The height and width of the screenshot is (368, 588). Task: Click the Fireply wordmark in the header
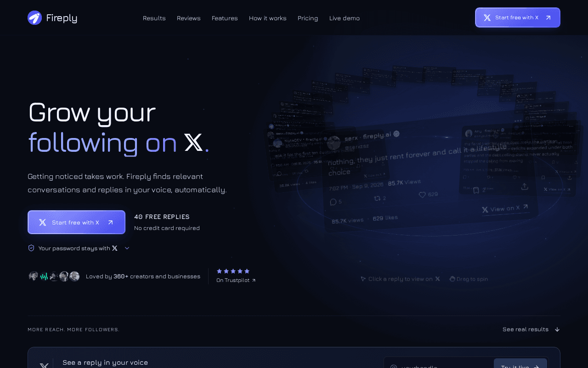[x=62, y=18]
